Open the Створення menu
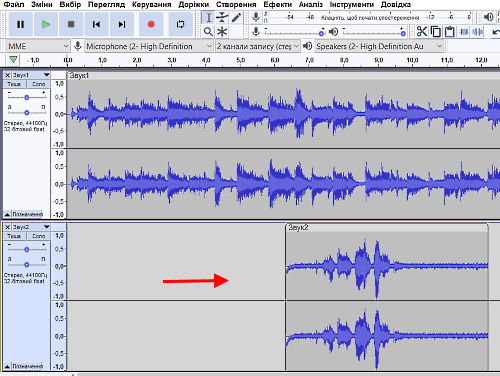 [x=236, y=5]
